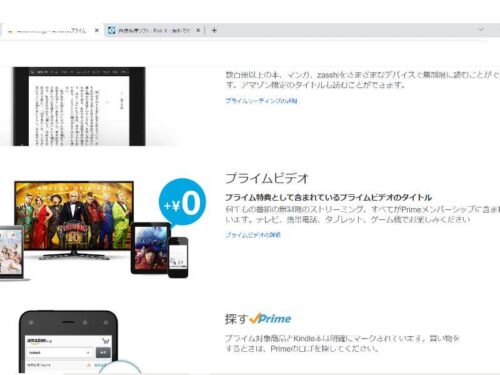Click the +¥0 blue bubble badge
The width and height of the screenshot is (500, 375).
coord(183,202)
